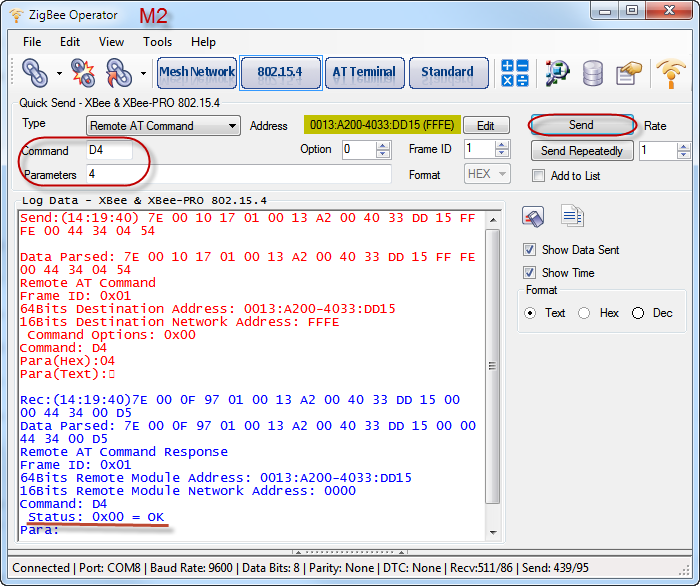This screenshot has height=586, width=700.
Task: Click the log scrollbar up arrow
Action: coord(493,220)
